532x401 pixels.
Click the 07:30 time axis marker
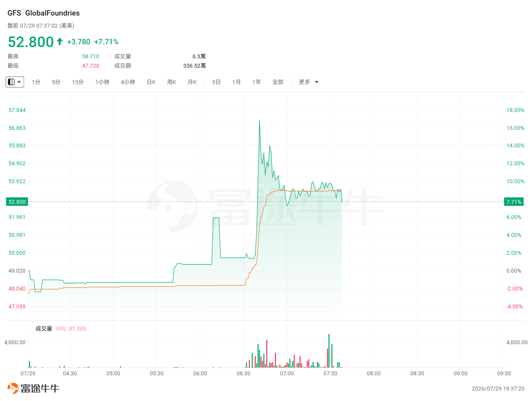click(330, 373)
